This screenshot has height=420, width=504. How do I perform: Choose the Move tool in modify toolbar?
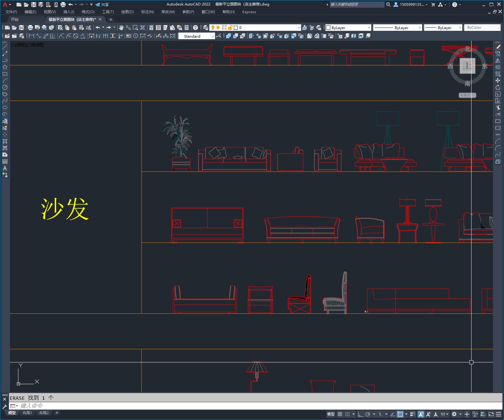point(498,81)
